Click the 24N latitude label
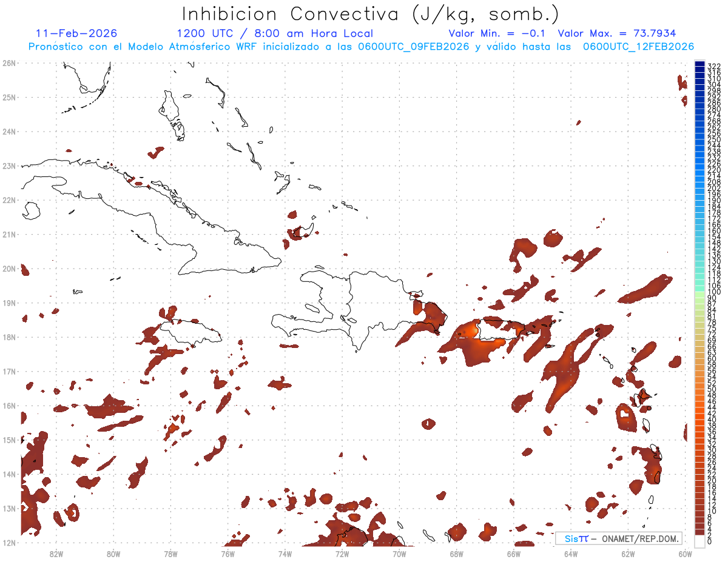This screenshot has height=562, width=728. coord(8,132)
